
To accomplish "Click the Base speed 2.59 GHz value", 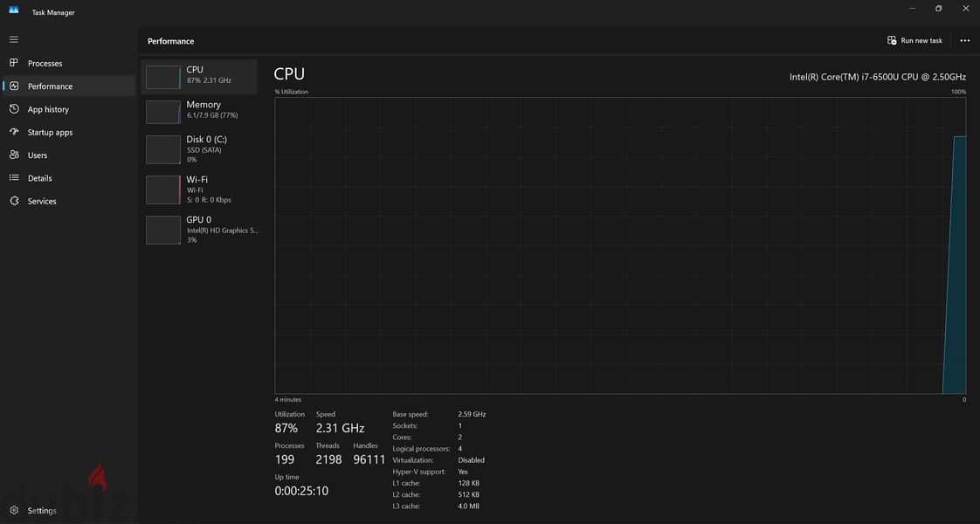I will coord(472,414).
